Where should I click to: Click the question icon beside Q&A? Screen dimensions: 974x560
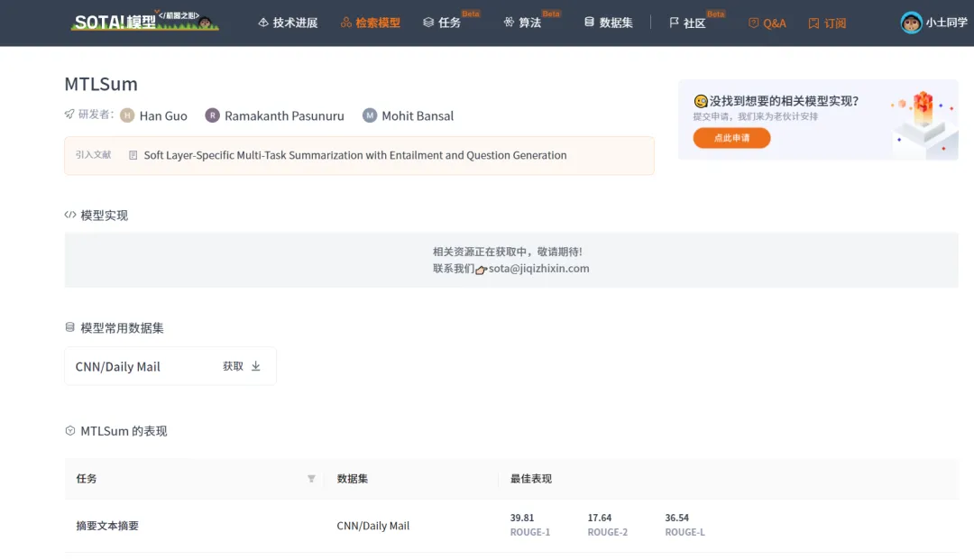coord(753,23)
